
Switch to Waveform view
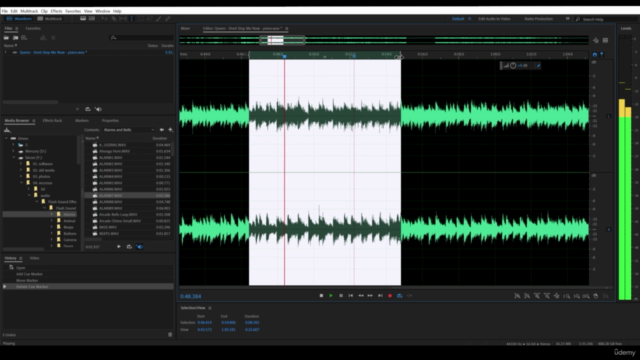pos(19,19)
